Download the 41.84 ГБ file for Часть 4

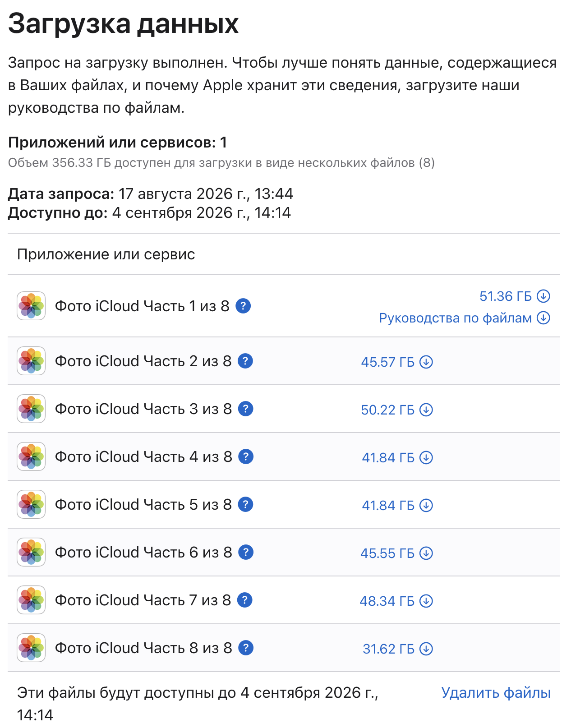pyautogui.click(x=397, y=457)
